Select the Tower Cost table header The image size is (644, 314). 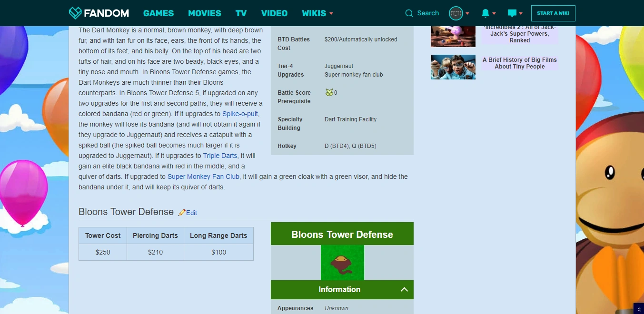point(103,235)
